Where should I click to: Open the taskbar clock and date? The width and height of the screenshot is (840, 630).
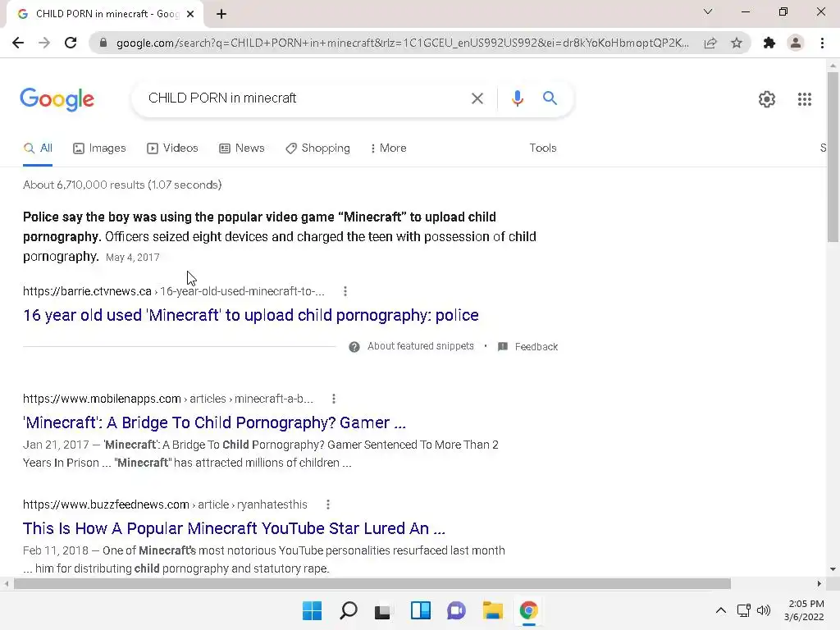804,610
